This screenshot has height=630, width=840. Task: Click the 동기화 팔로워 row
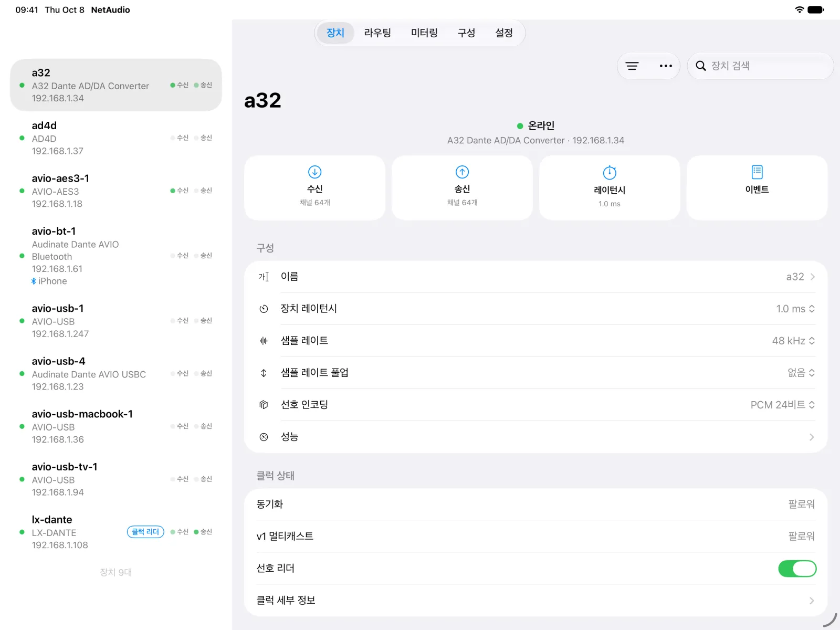coord(535,505)
